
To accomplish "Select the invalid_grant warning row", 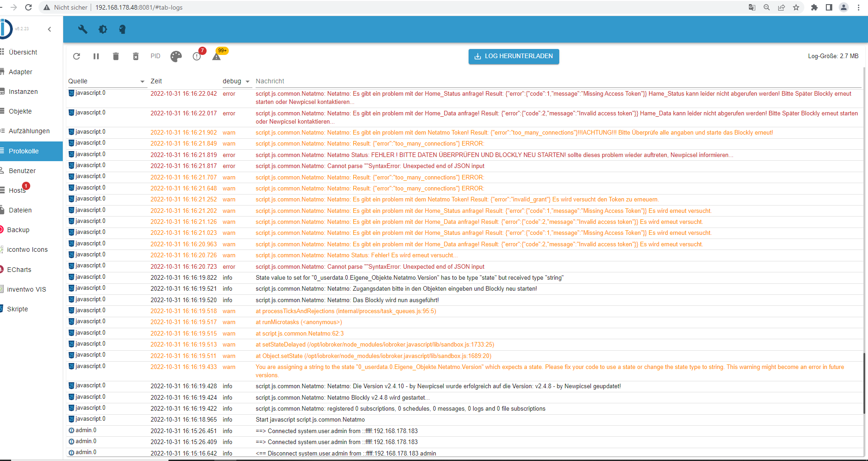I will pos(464,200).
